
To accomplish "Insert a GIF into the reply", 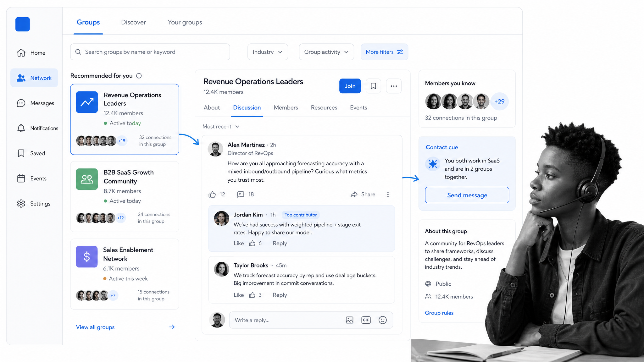I will coord(366,320).
